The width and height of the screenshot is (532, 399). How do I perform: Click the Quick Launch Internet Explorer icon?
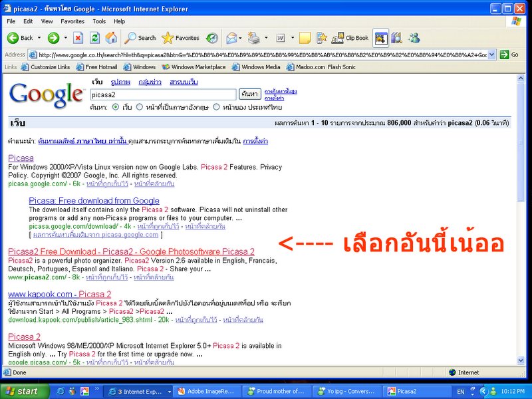click(61, 392)
